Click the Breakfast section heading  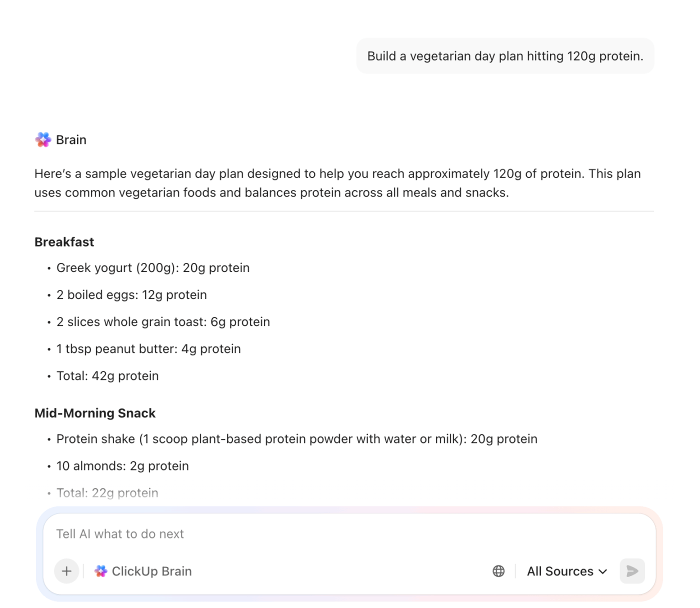[x=64, y=242]
